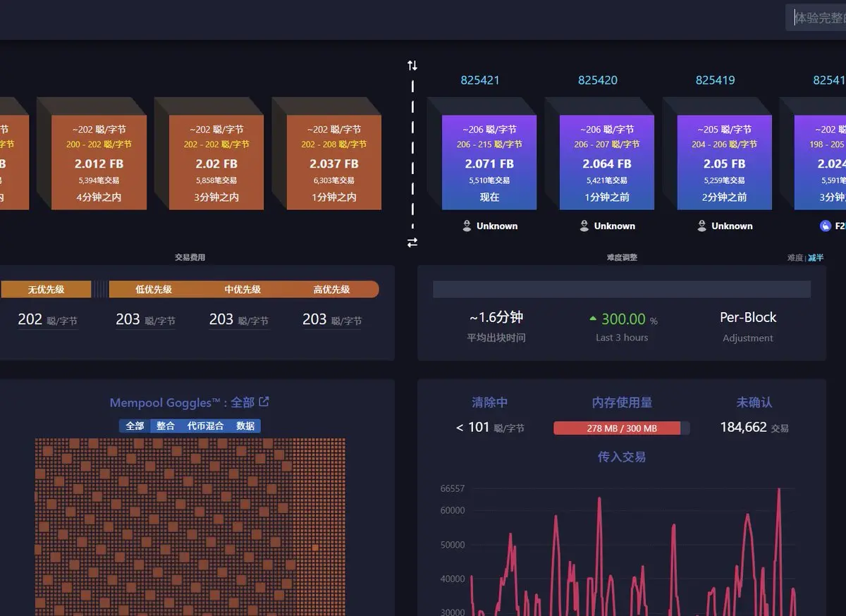Screen dimensions: 846x616
Task: Click the 清除中 label
Action: (490, 402)
